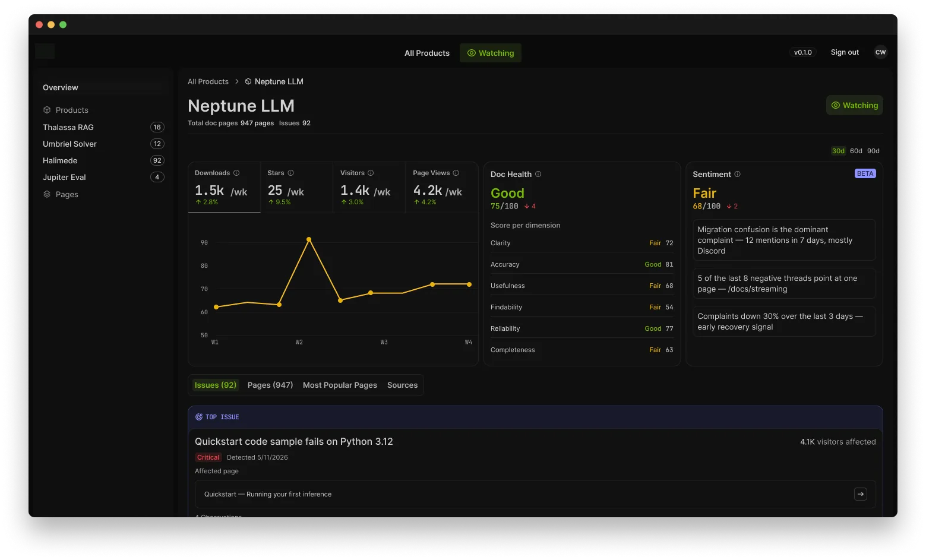Select the Visitors metric tab

point(369,188)
